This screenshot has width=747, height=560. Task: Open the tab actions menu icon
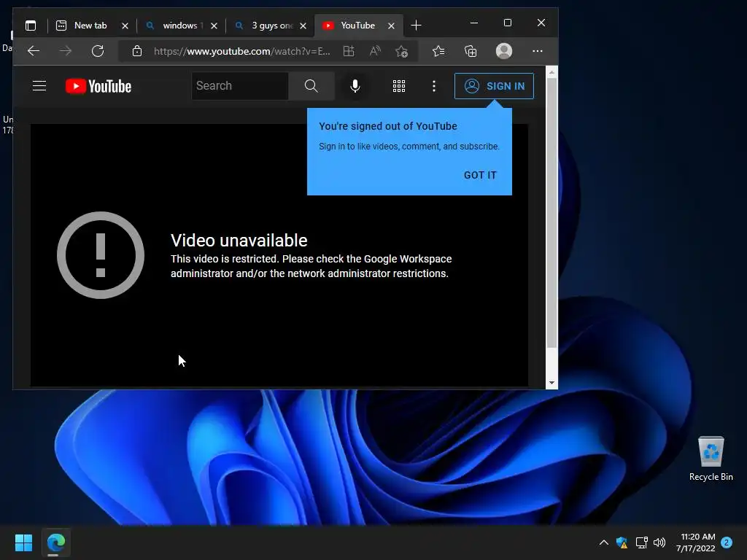coord(31,26)
